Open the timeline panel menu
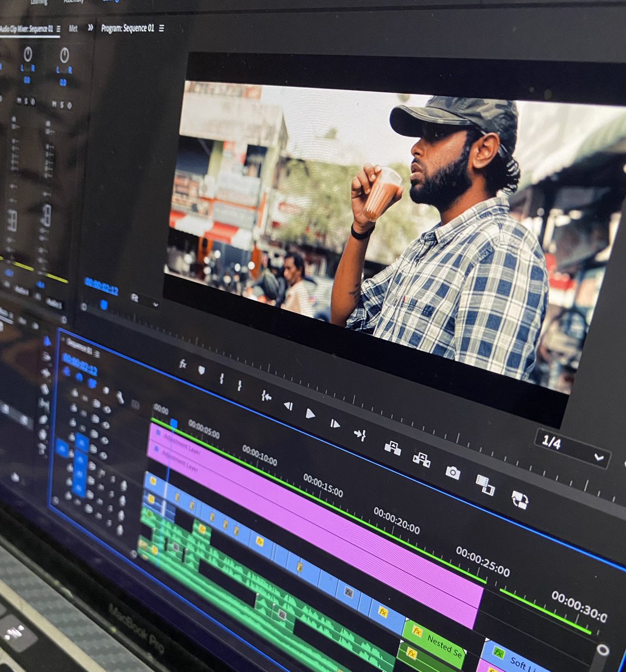 click(x=97, y=354)
